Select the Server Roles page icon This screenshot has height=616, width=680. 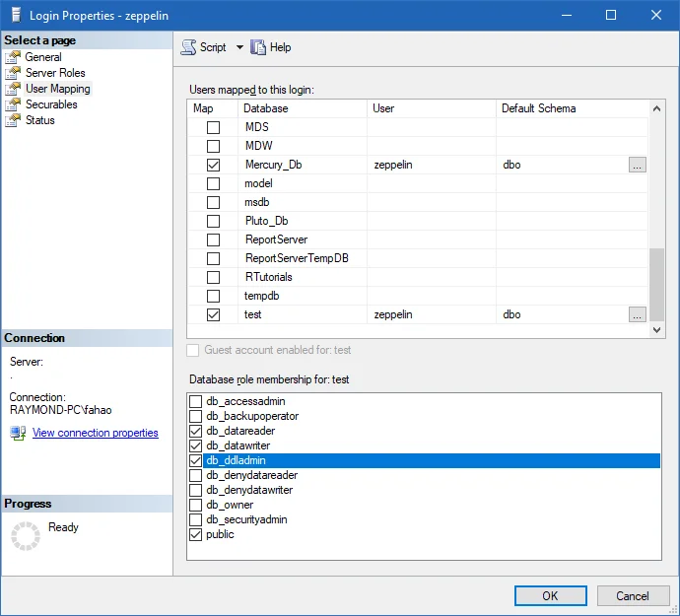[x=13, y=73]
